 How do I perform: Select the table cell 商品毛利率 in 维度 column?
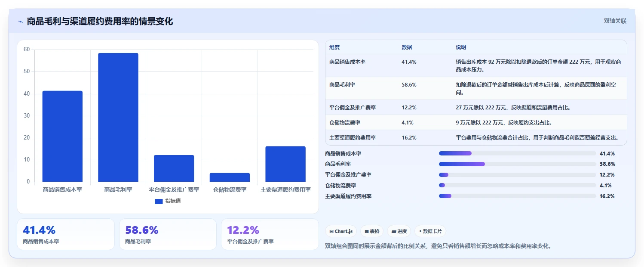pyautogui.click(x=342, y=85)
